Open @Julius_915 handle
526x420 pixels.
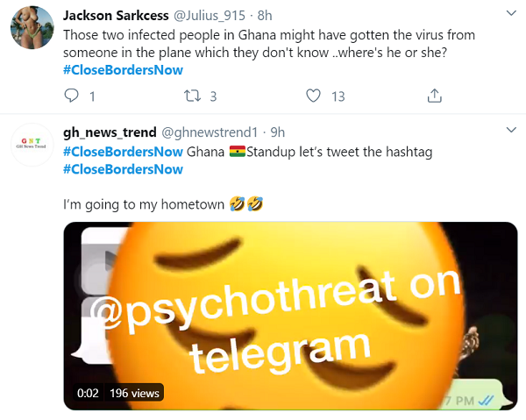(210, 16)
